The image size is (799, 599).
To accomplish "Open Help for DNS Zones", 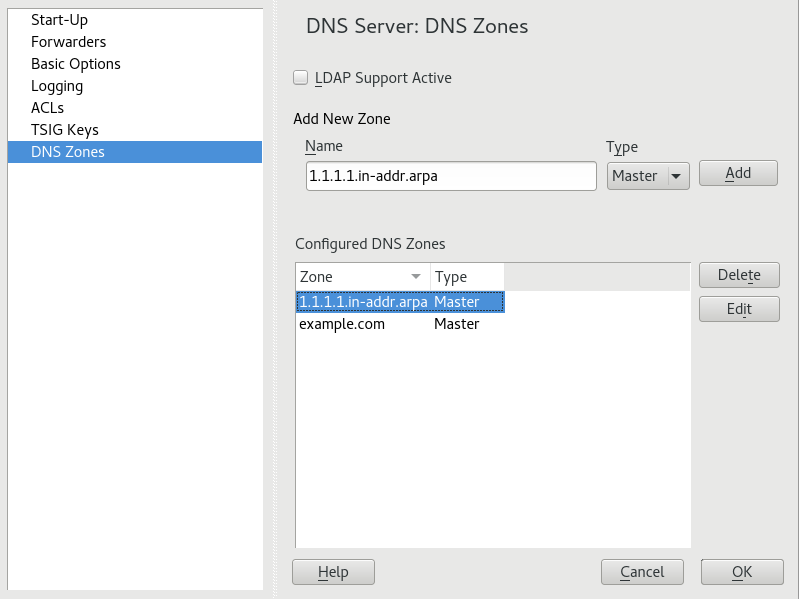I will [333, 572].
